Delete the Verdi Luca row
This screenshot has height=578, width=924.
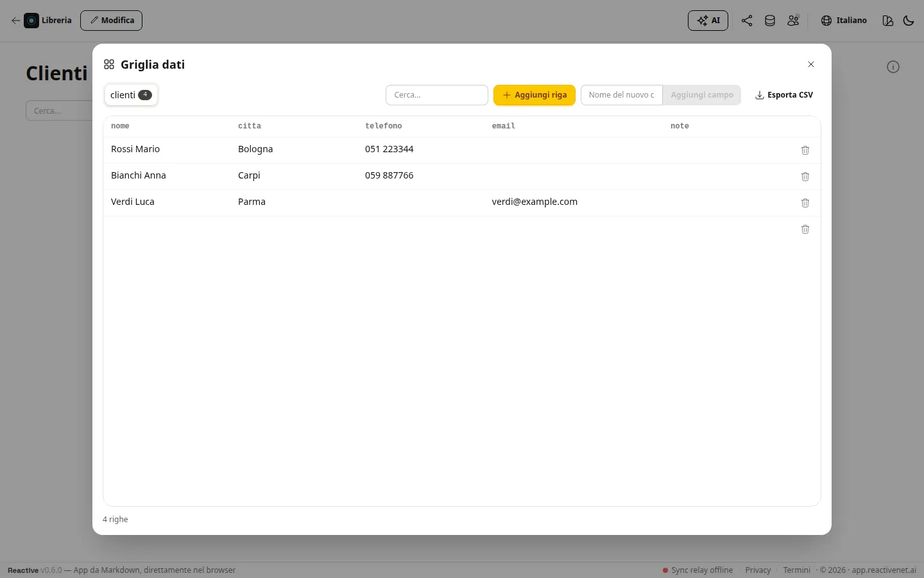(805, 203)
